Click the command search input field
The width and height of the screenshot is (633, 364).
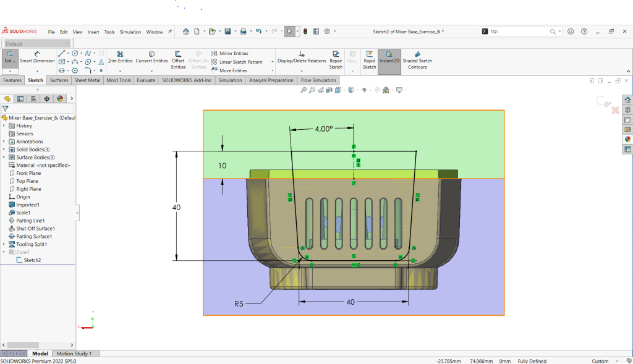coord(518,32)
